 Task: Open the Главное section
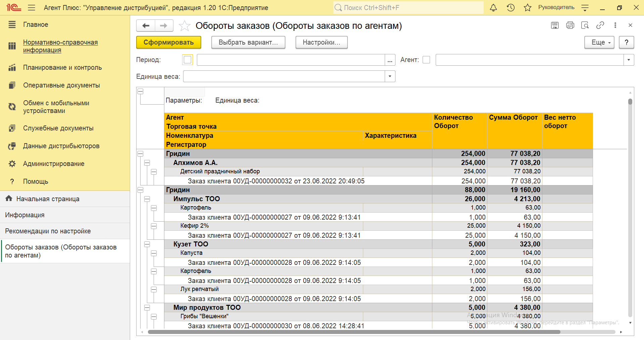[36, 24]
